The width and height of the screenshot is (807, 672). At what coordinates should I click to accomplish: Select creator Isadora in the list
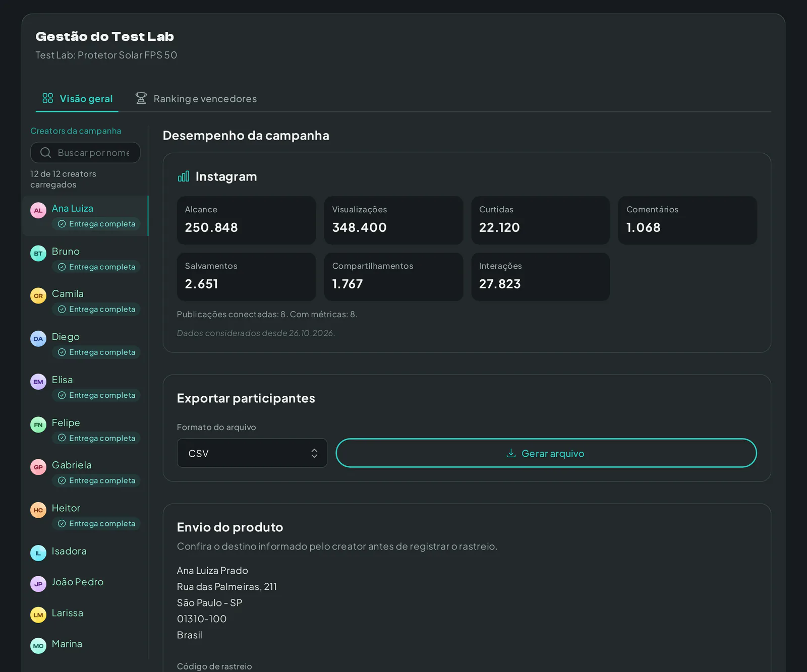coord(85,552)
